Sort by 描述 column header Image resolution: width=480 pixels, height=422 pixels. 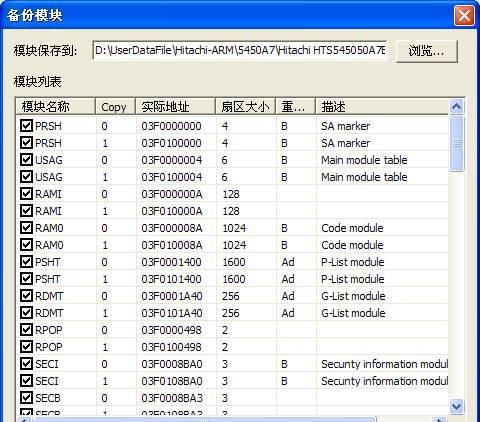382,107
